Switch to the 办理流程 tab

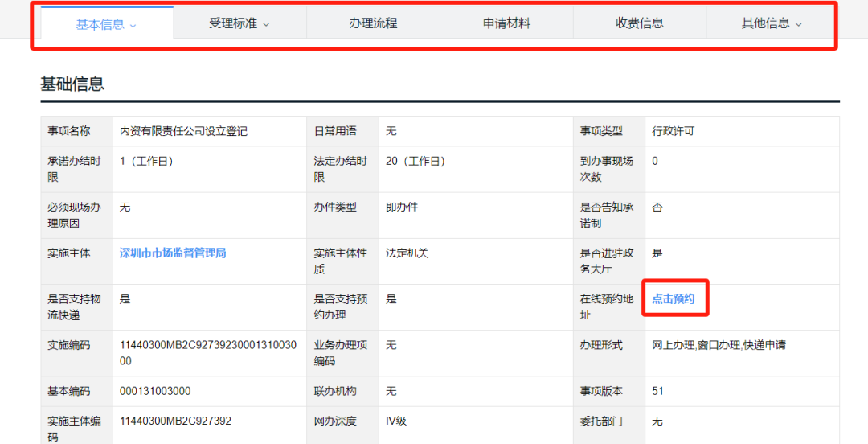[x=373, y=23]
